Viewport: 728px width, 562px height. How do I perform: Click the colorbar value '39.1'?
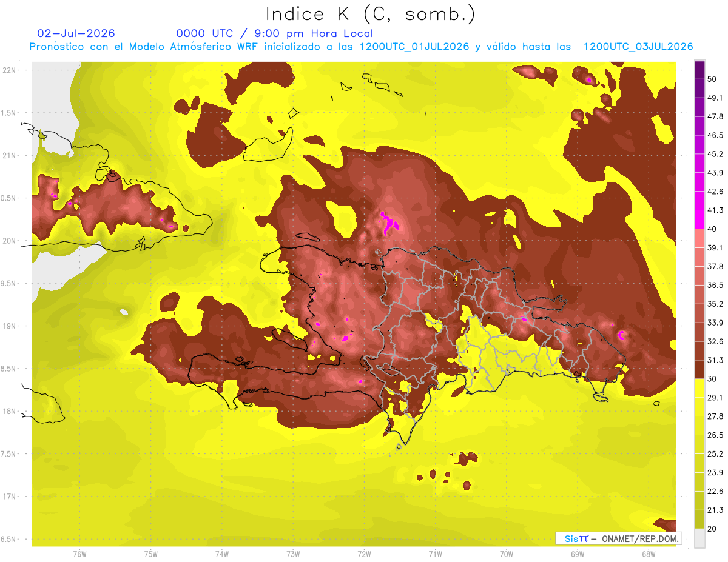tap(715, 247)
